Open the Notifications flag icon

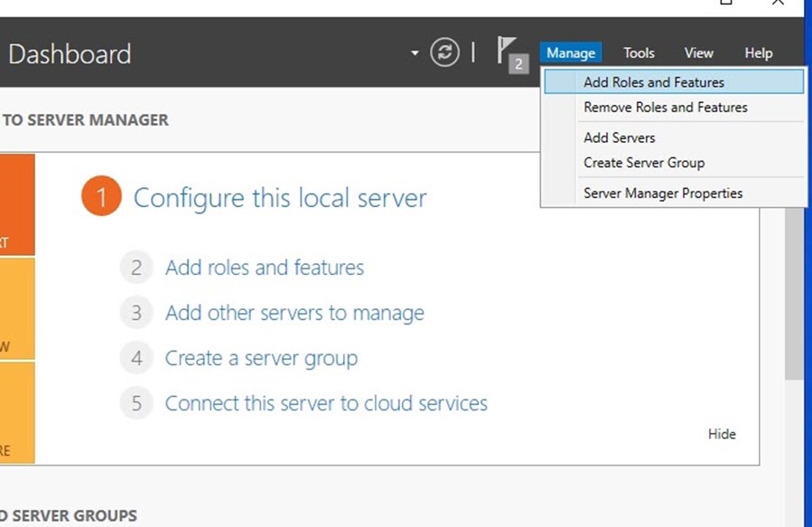coord(506,51)
